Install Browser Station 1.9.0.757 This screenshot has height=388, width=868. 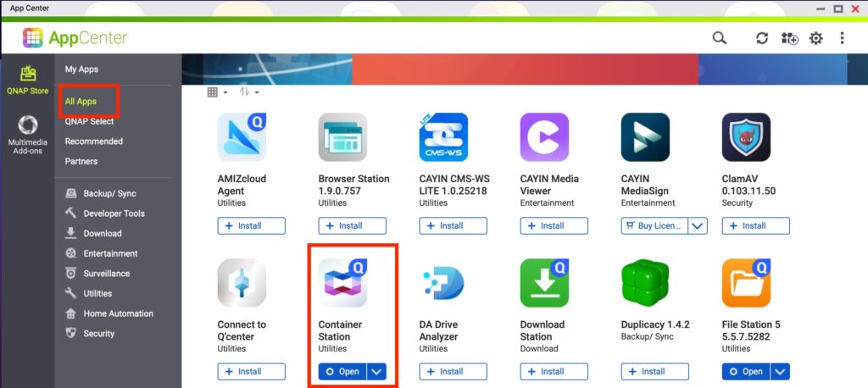point(352,226)
